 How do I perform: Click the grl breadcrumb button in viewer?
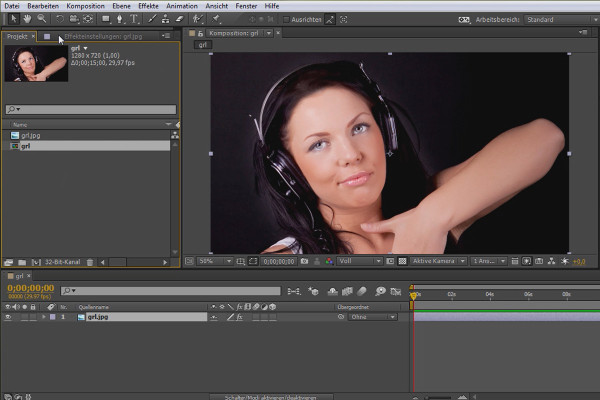203,45
